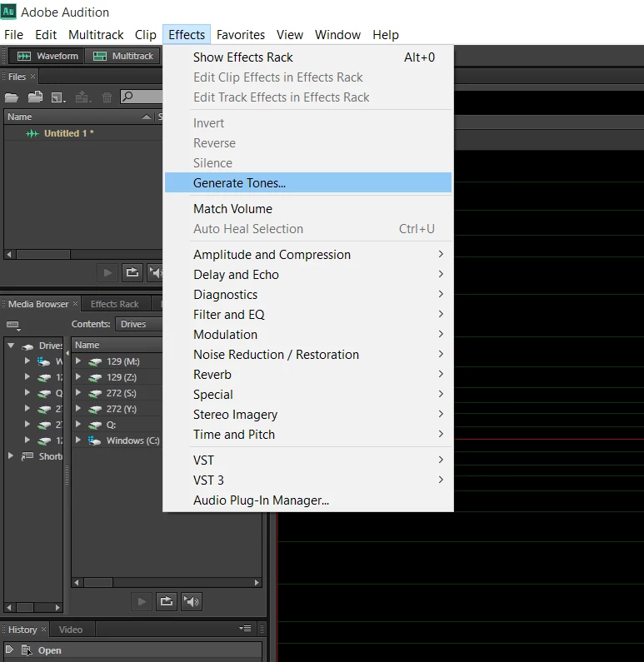This screenshot has height=662, width=644.
Task: Switch to Multitrack view
Action: click(123, 56)
